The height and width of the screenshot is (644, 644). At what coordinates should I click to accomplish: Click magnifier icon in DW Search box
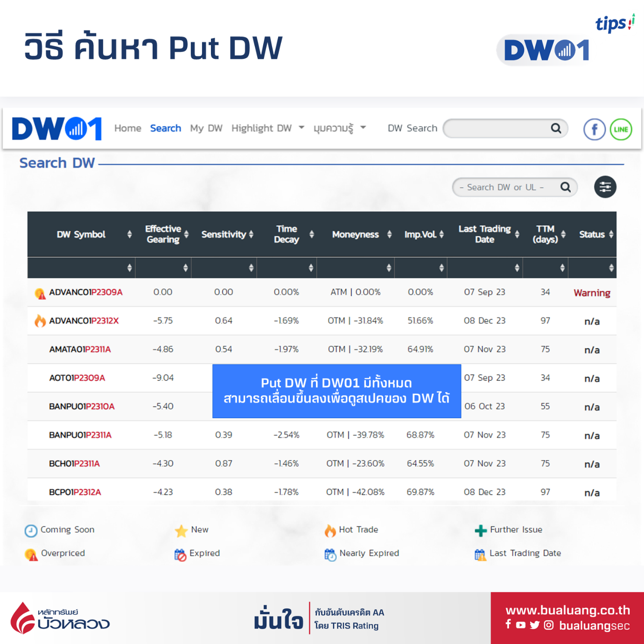tap(556, 128)
